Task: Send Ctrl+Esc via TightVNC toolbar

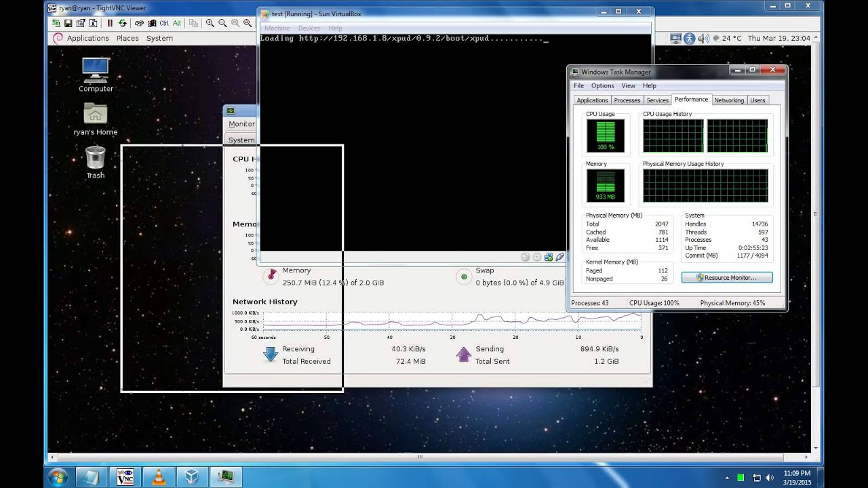Action: [152, 23]
